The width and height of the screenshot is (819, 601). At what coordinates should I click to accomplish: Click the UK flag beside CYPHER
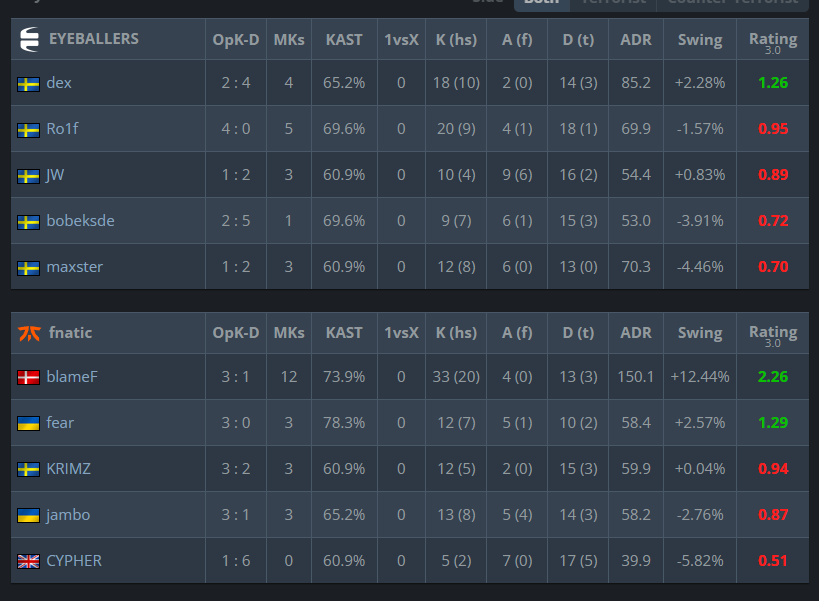(x=28, y=562)
